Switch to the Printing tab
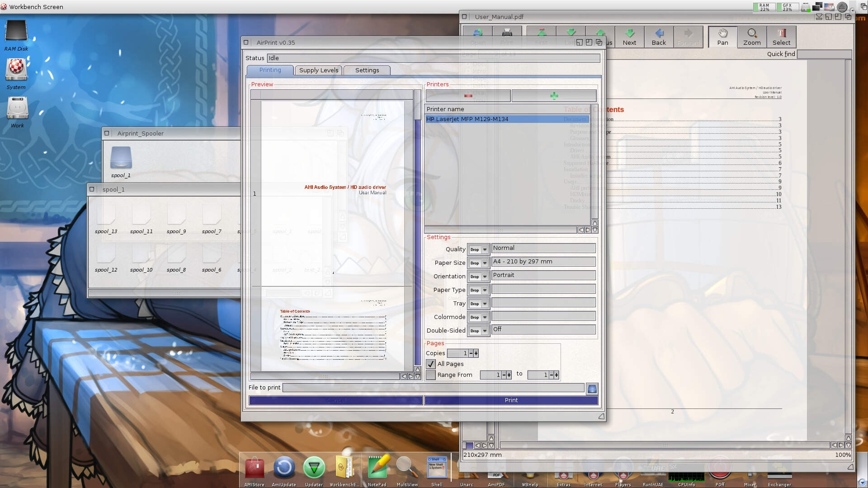This screenshot has width=868, height=488. 270,70
